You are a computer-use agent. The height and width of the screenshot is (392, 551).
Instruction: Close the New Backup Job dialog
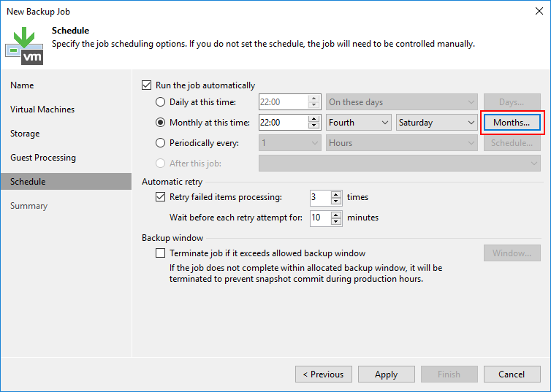coord(536,12)
